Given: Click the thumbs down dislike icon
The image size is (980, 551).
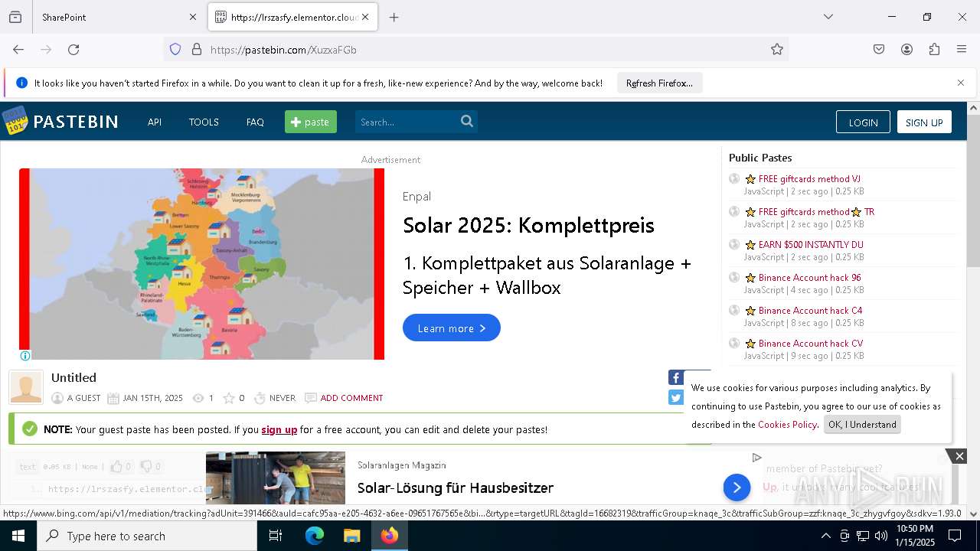Looking at the screenshot, I should point(147,466).
